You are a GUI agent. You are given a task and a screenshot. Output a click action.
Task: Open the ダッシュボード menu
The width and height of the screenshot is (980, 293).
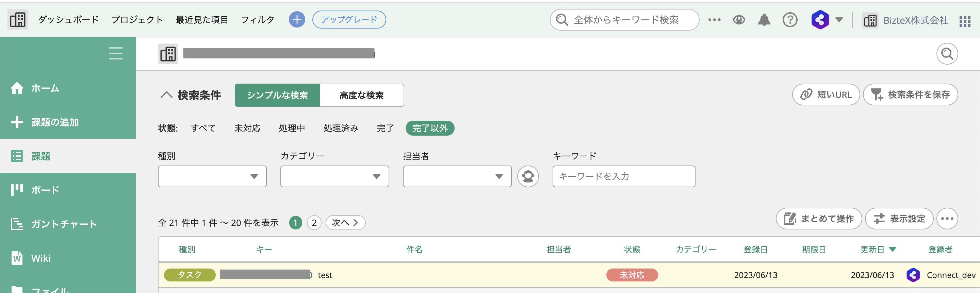68,20
